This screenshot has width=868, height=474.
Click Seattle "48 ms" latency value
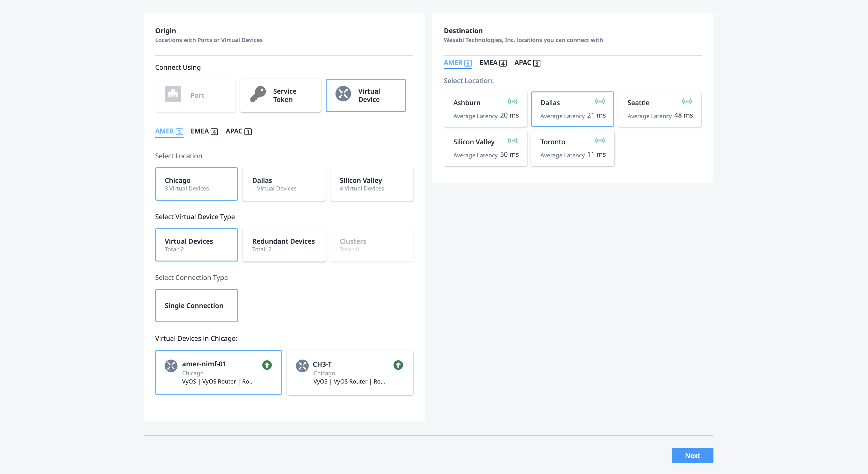click(684, 116)
